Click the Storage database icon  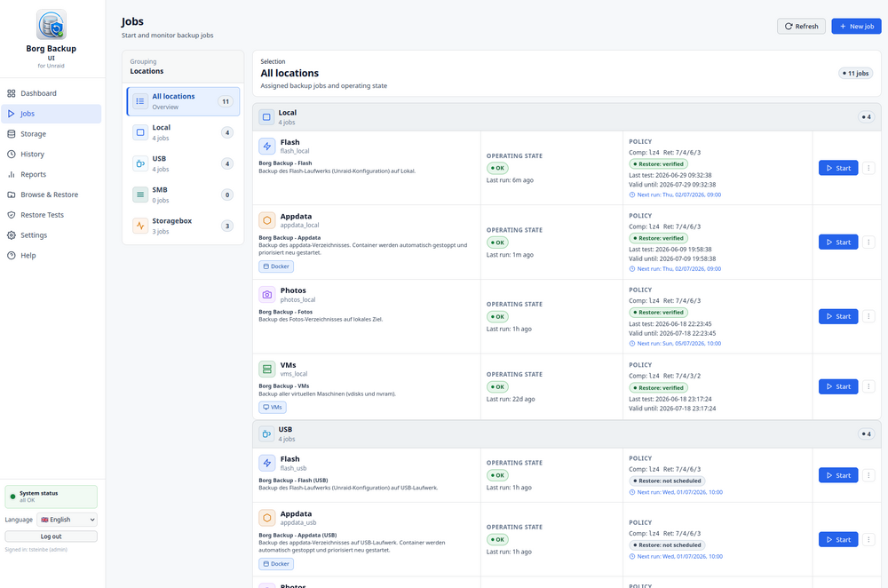coord(12,134)
